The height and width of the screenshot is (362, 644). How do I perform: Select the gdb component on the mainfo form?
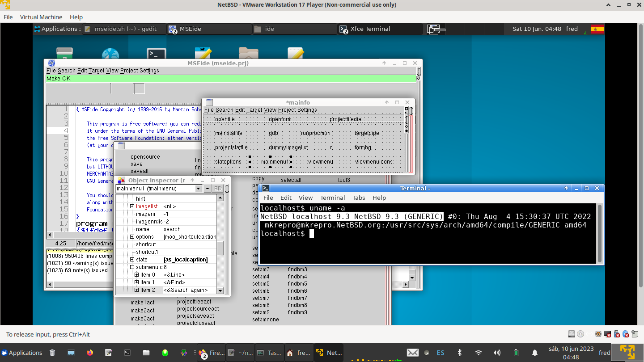pyautogui.click(x=273, y=133)
